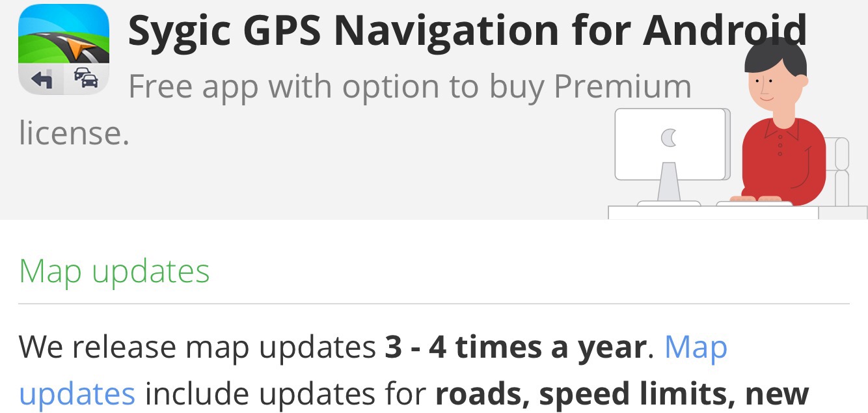
Task: Tap the crescent moon on the monitor
Action: click(669, 138)
